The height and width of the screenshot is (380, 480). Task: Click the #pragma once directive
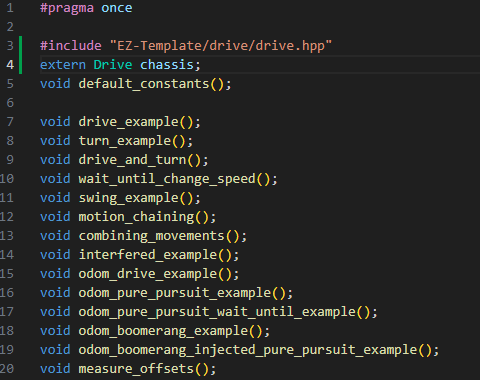[x=86, y=8]
